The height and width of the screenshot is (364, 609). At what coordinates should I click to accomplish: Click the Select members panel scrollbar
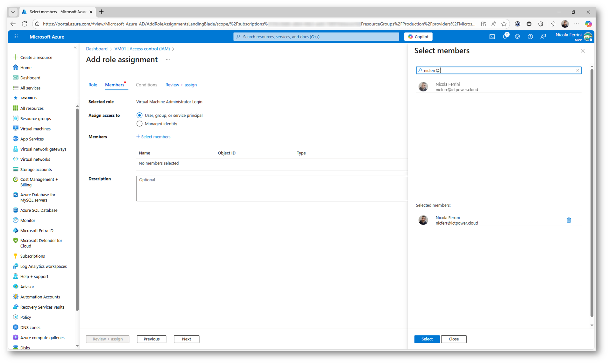[x=591, y=191]
